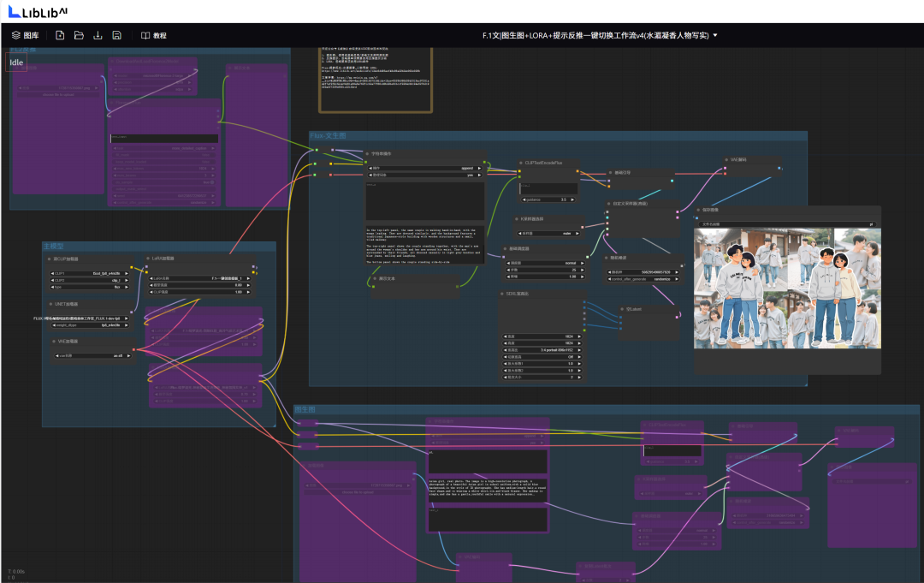
Task: Toggle do_sample in the Florence node
Action: tap(163, 182)
